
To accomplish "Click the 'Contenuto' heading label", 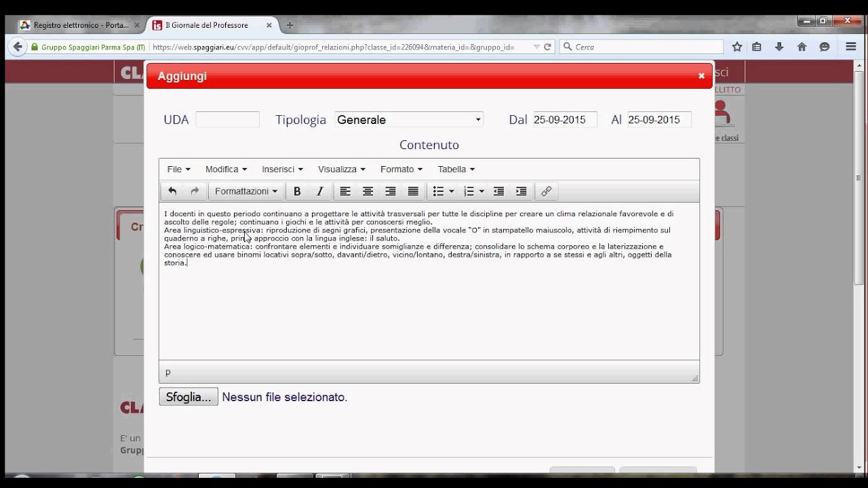I will click(429, 144).
